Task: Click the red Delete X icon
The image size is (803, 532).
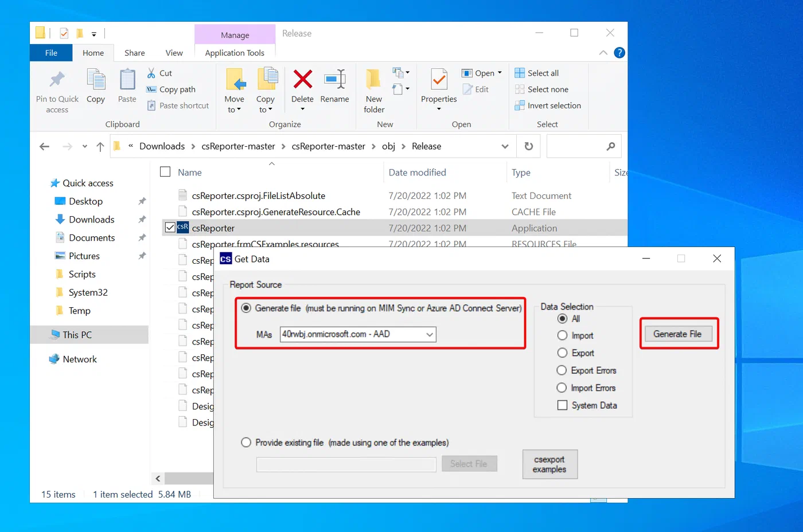Action: 302,79
